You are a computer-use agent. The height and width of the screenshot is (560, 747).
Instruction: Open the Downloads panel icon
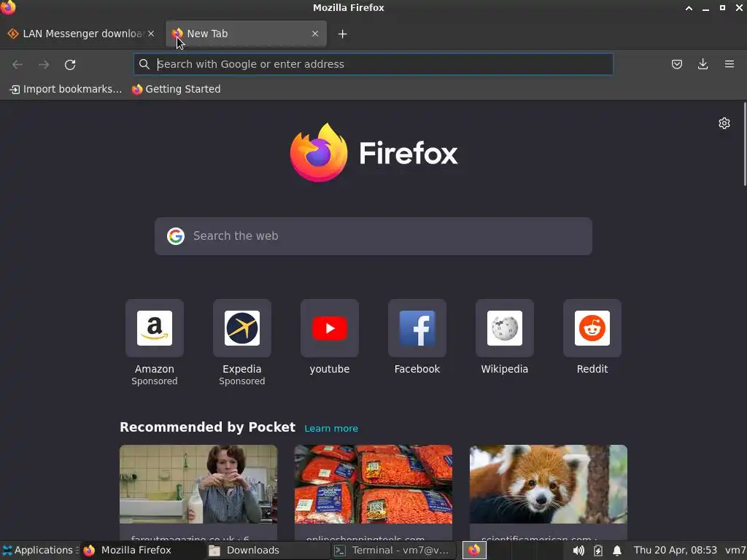tap(703, 64)
